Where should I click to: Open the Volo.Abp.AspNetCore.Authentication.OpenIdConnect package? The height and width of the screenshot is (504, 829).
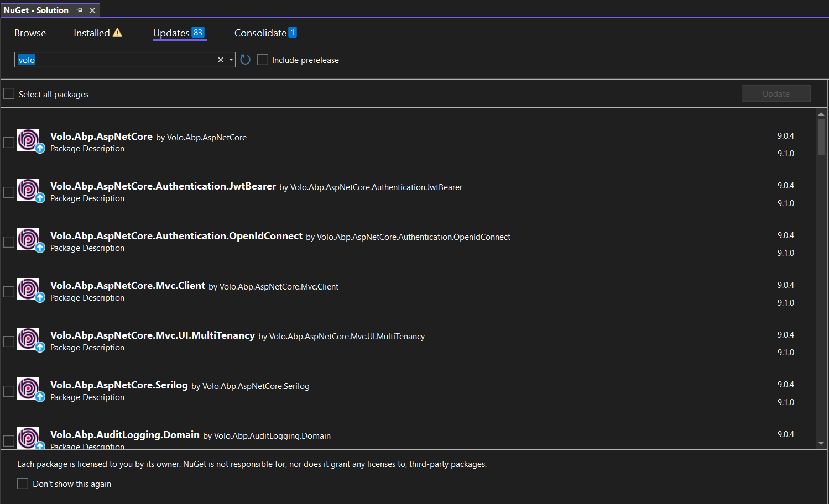176,236
